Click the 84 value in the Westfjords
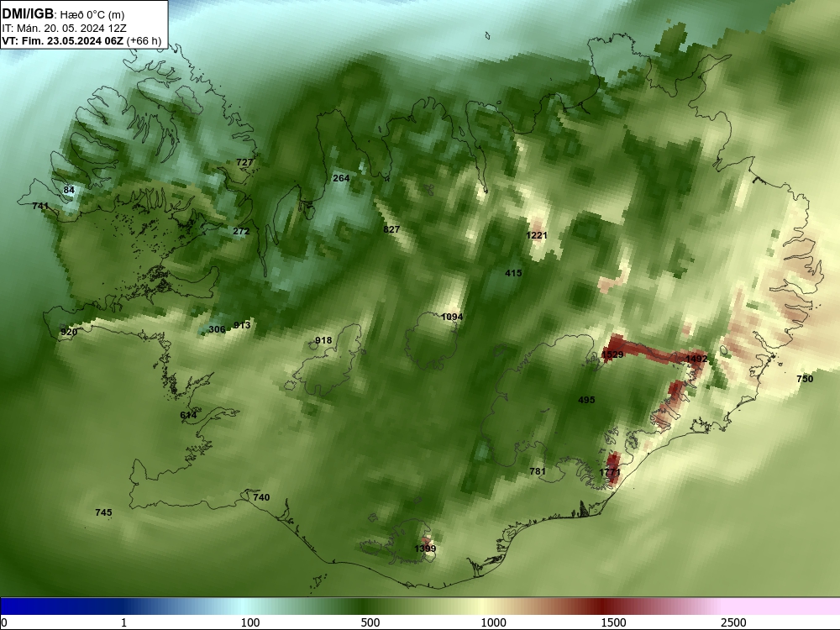Viewport: 840px width, 630px height. (69, 190)
